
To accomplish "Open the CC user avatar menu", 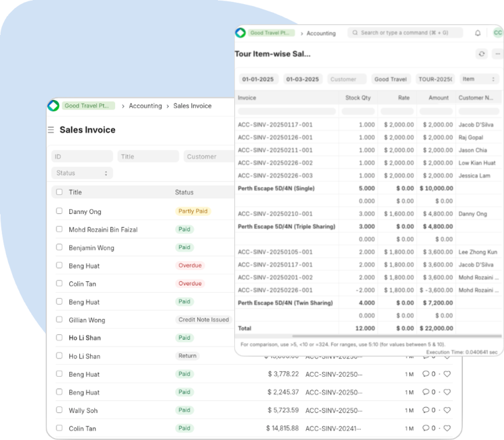I will (497, 33).
